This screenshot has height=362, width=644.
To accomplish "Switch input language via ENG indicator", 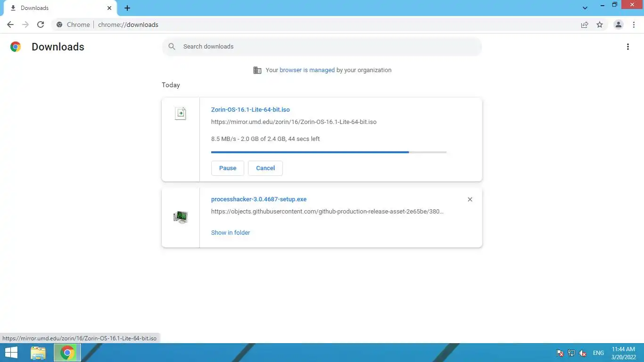I will (598, 353).
